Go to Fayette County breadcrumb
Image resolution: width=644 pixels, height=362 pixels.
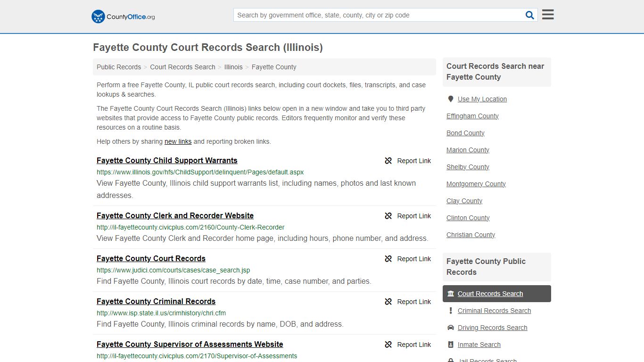coord(274,67)
